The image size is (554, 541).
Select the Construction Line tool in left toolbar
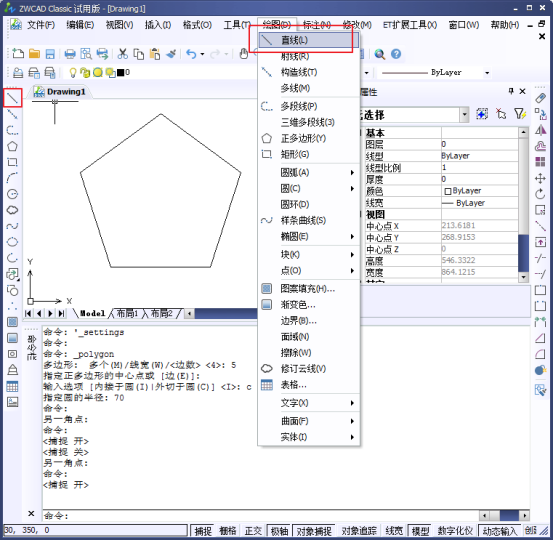[12, 114]
